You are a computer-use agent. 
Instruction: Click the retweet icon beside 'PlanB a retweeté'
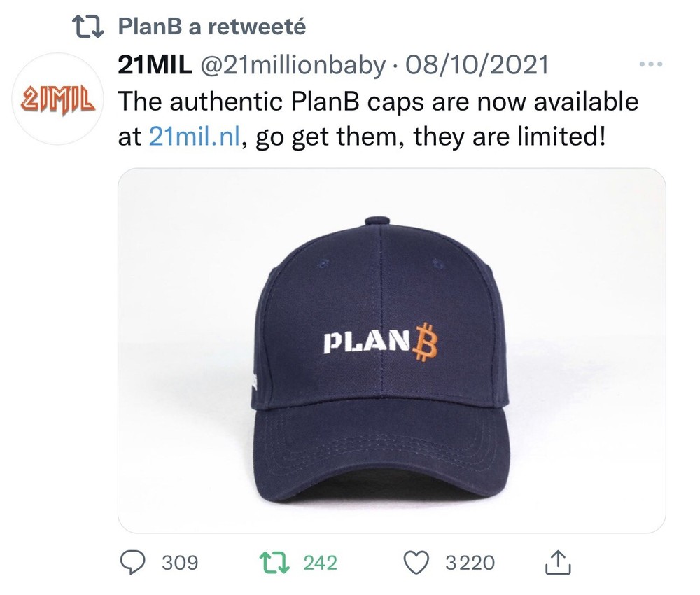[x=90, y=27]
